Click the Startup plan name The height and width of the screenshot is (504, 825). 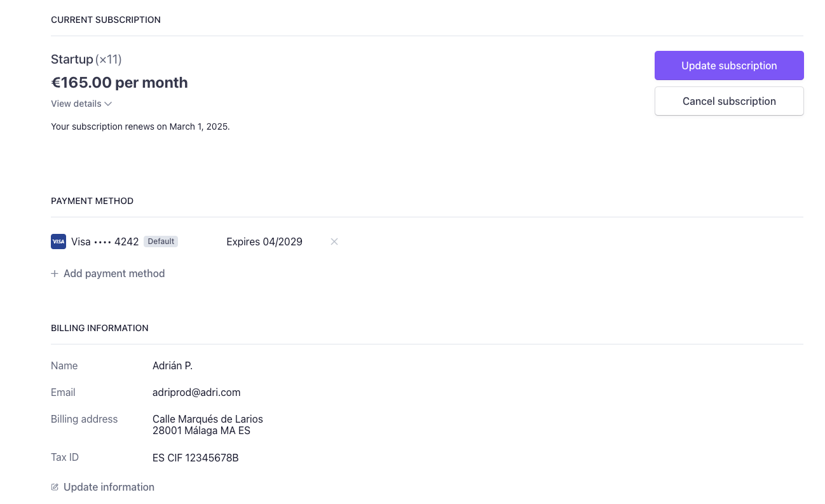tap(72, 60)
